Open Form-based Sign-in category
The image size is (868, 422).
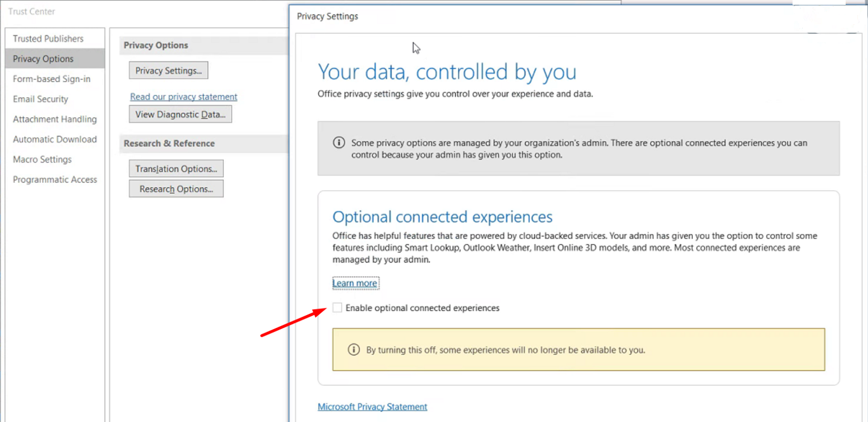[52, 79]
